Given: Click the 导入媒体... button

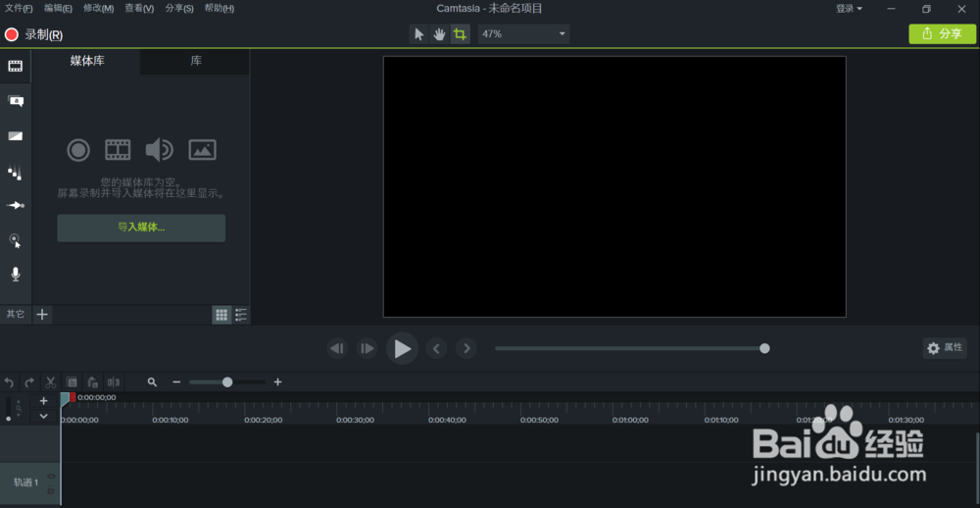Looking at the screenshot, I should [141, 228].
